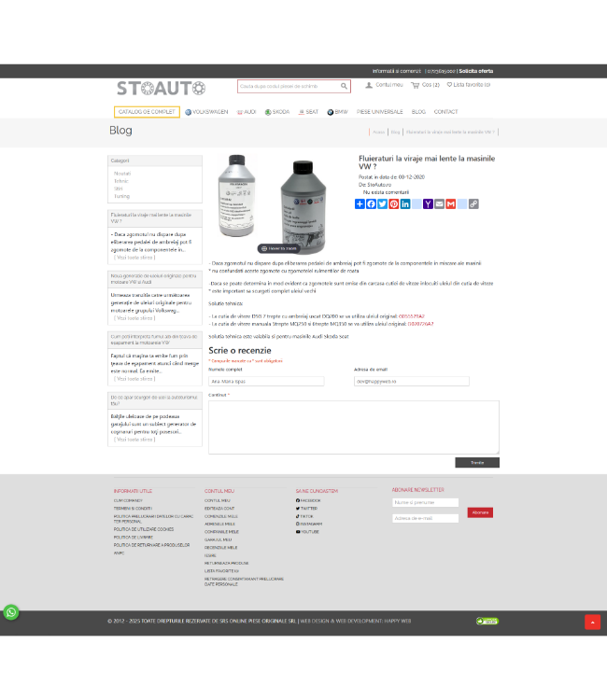
Task: Click Trimite submit review button
Action: (477, 463)
